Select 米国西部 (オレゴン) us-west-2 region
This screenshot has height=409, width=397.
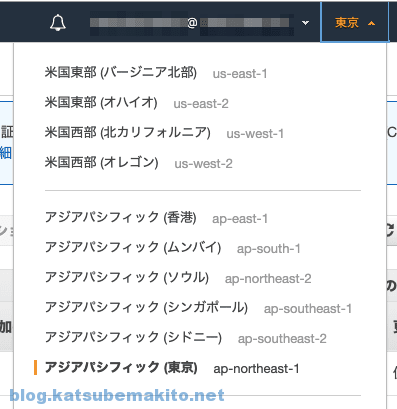coord(139,163)
